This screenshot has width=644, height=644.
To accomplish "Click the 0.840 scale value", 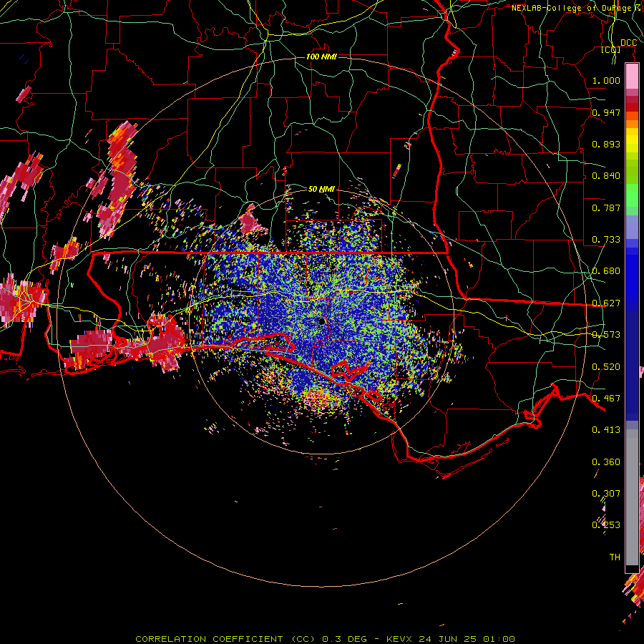I will [606, 176].
